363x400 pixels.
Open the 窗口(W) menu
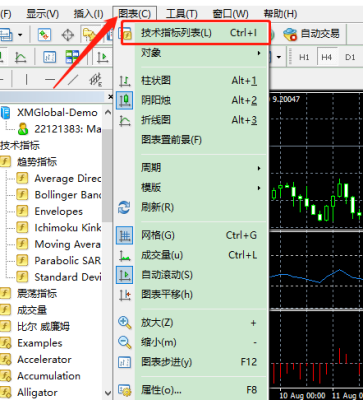[230, 14]
